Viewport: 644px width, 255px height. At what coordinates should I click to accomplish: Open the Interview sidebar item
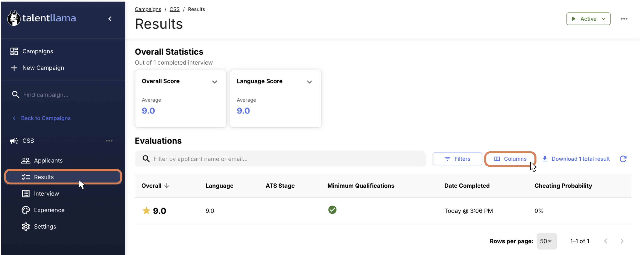point(46,193)
